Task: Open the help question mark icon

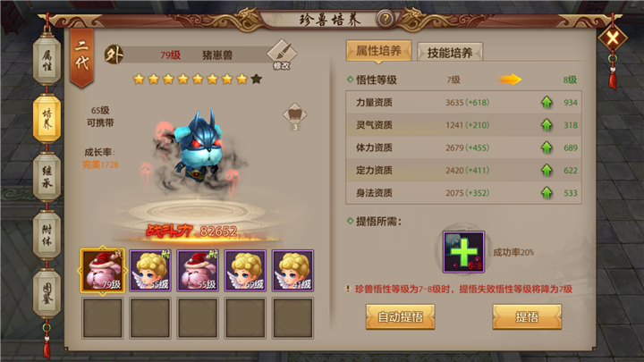Action: tap(386, 19)
